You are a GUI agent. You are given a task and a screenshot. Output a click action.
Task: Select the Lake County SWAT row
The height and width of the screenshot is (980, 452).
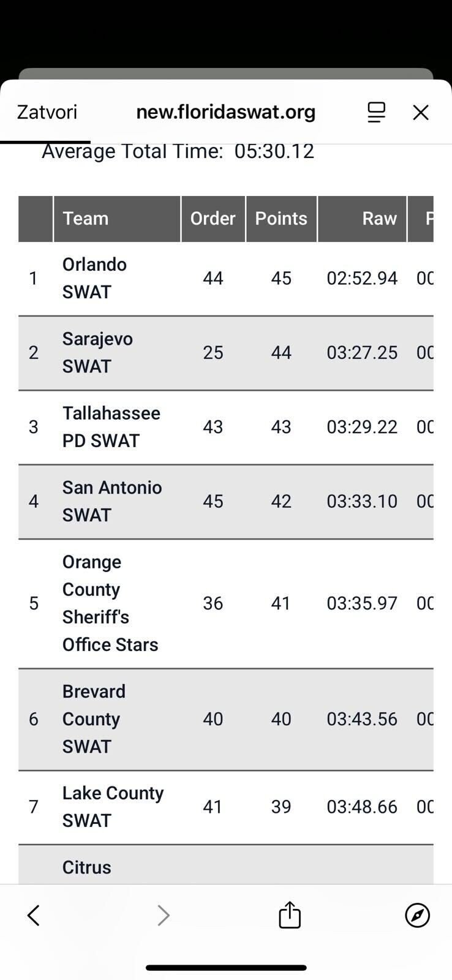(x=113, y=807)
